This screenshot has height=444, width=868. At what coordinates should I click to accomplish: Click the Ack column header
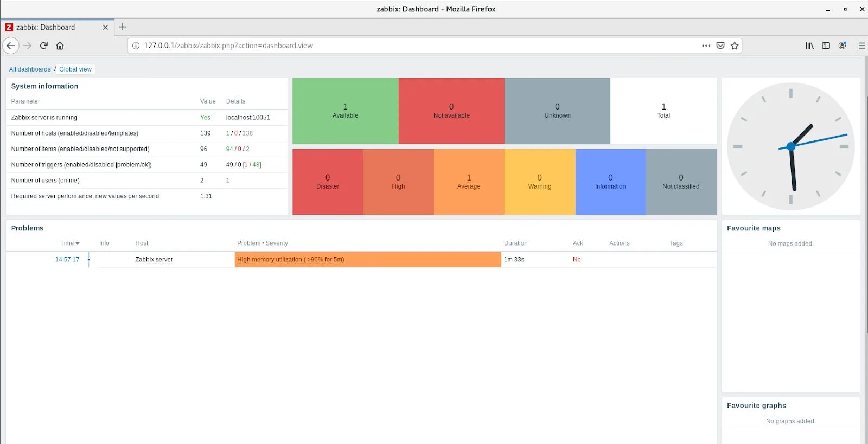578,243
